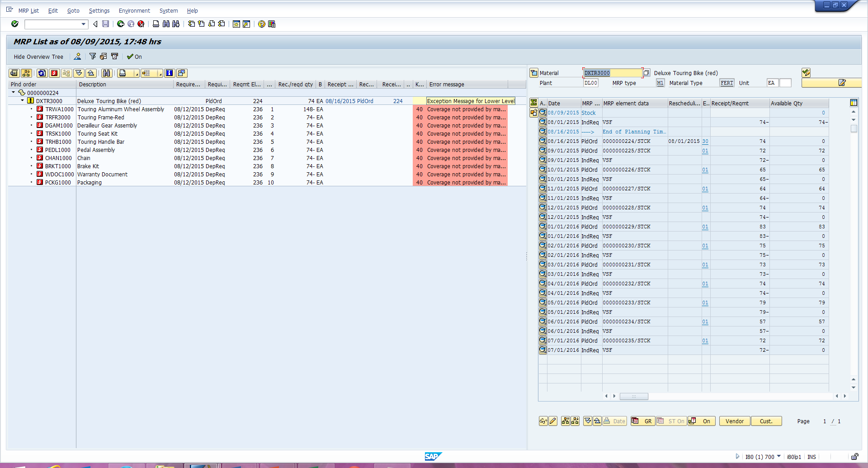Click the wide yellow edit-note button
868x468 pixels.
pos(831,83)
